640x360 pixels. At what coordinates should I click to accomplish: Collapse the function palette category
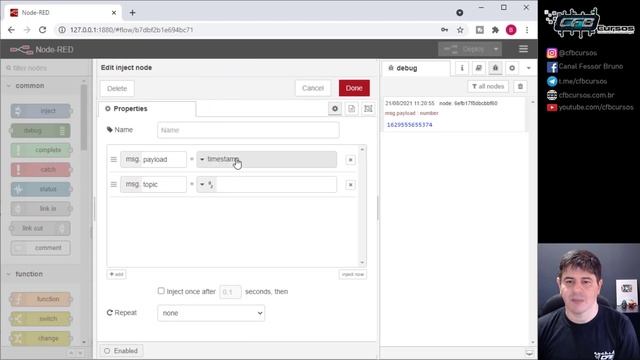(46, 274)
